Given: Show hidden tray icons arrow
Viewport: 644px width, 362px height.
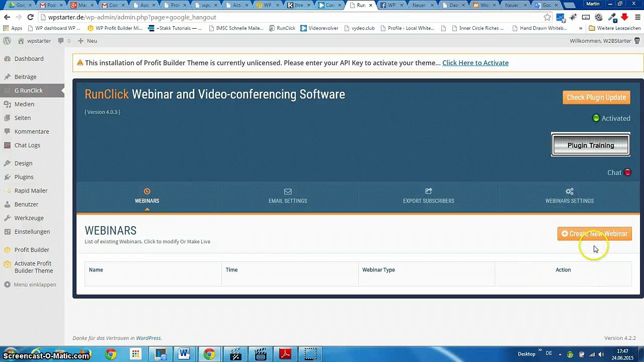Looking at the screenshot, I should (560, 354).
